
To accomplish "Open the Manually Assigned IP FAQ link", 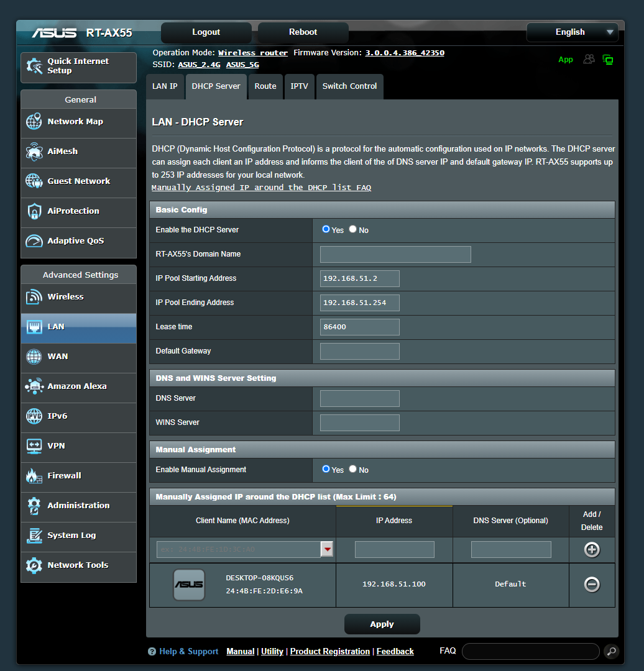I will pyautogui.click(x=261, y=188).
